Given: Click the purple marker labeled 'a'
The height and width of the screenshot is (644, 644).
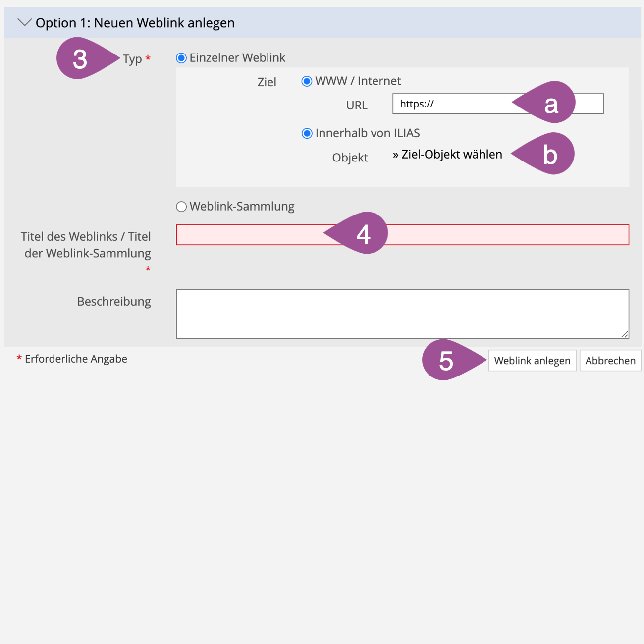Looking at the screenshot, I should [x=551, y=103].
